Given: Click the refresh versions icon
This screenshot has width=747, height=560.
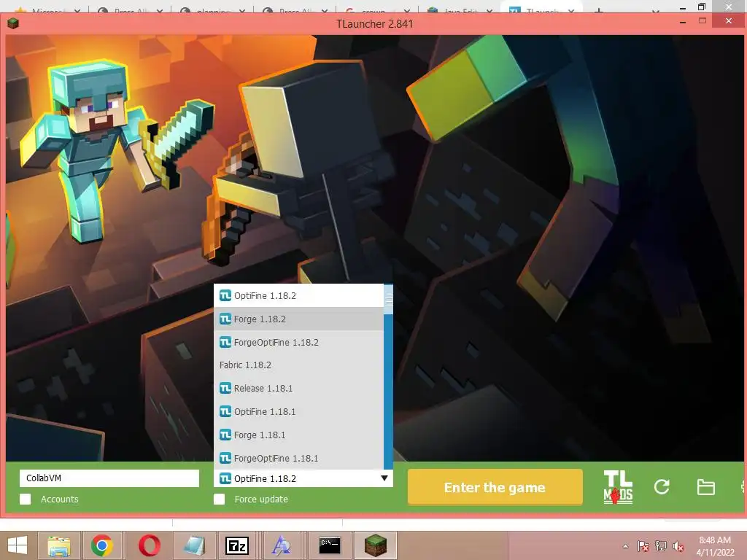Looking at the screenshot, I should pos(662,486).
